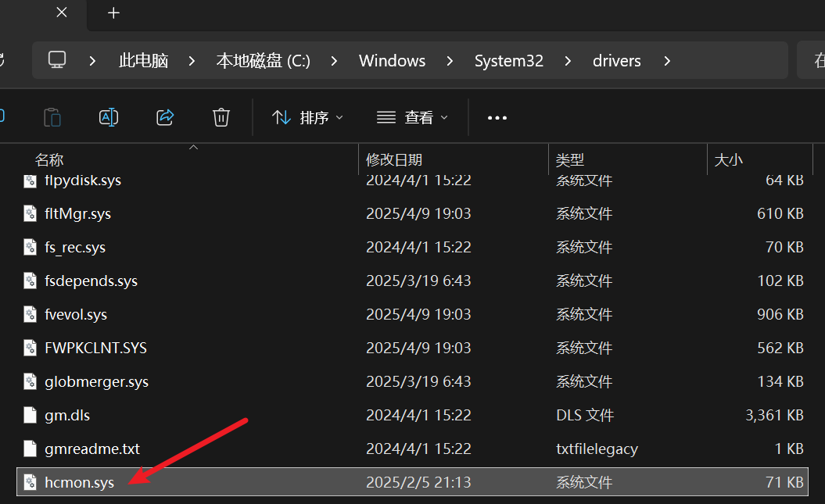825x504 pixels.
Task: Sort by 修改日期 column header
Action: pos(394,159)
